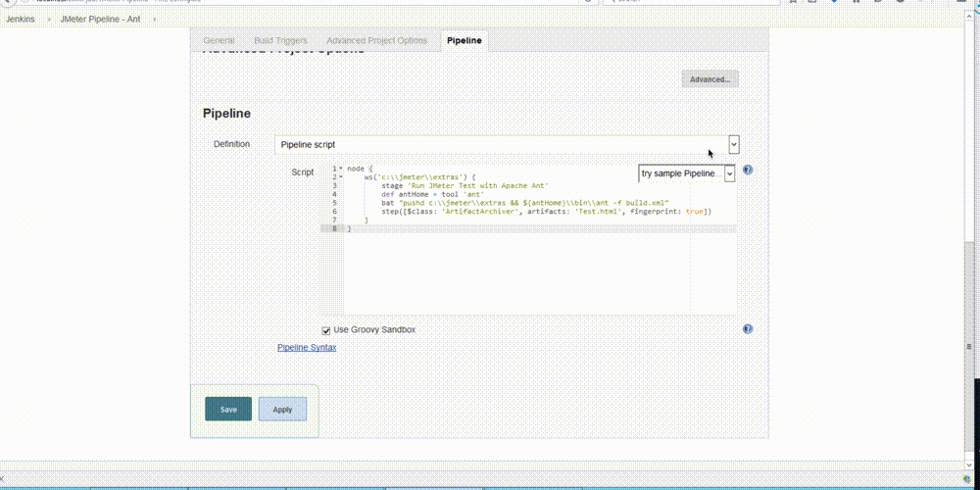Expand the try sample Pipeline dropdown

pos(729,173)
